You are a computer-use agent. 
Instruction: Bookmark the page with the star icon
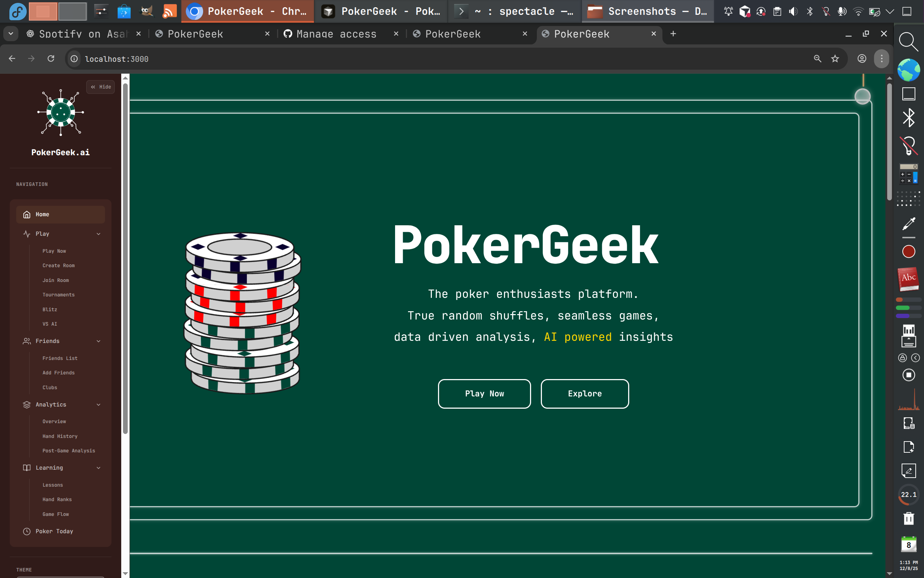(x=835, y=58)
